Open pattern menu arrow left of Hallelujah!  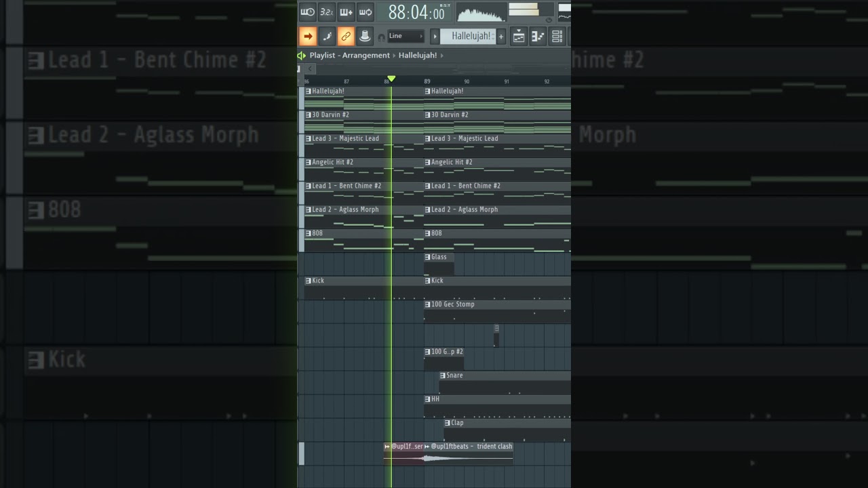pos(435,36)
